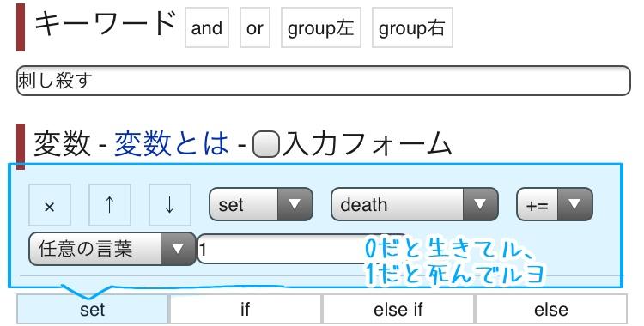
Task: Delete the variable row with × button
Action: 49,205
